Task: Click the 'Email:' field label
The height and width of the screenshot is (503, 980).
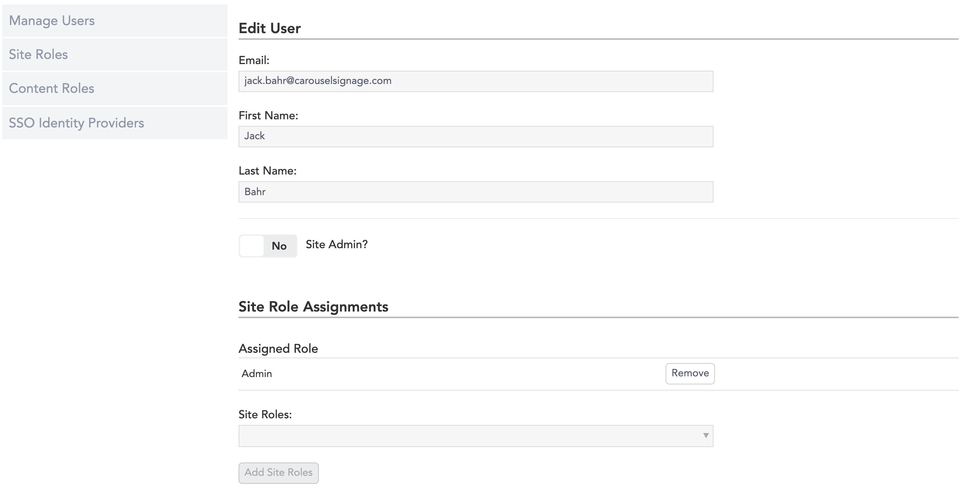Action: click(254, 60)
